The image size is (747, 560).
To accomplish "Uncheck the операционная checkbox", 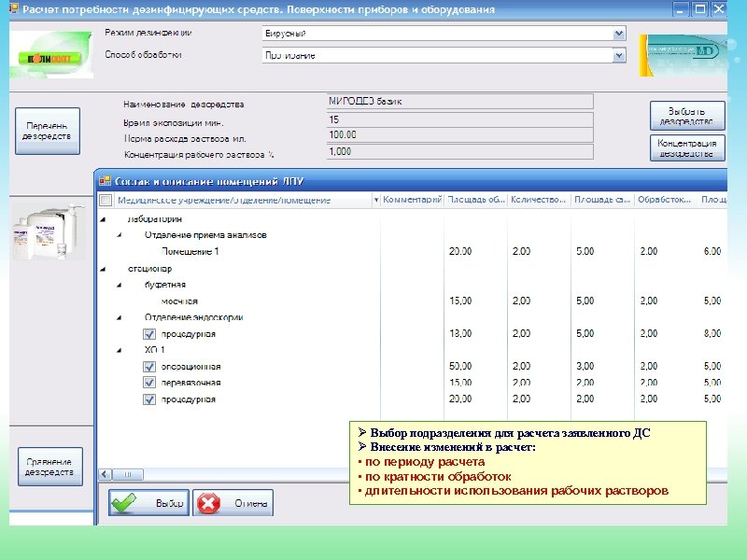I will (x=149, y=367).
